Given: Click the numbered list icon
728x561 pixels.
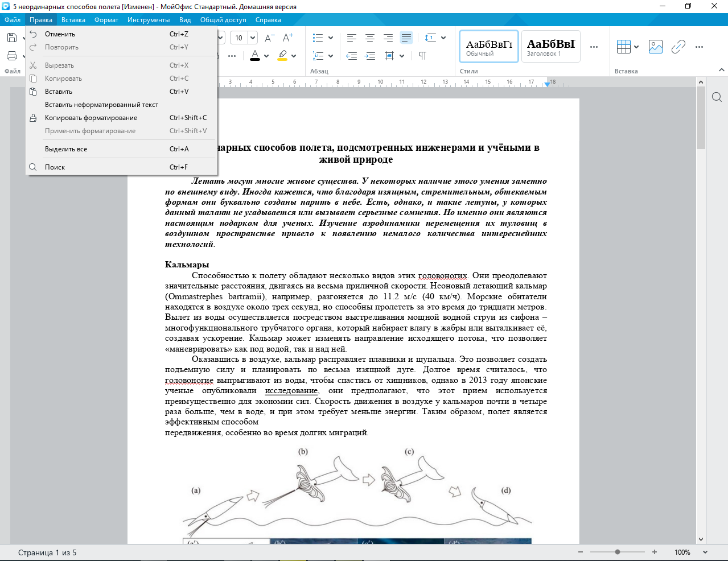Looking at the screenshot, I should [318, 56].
